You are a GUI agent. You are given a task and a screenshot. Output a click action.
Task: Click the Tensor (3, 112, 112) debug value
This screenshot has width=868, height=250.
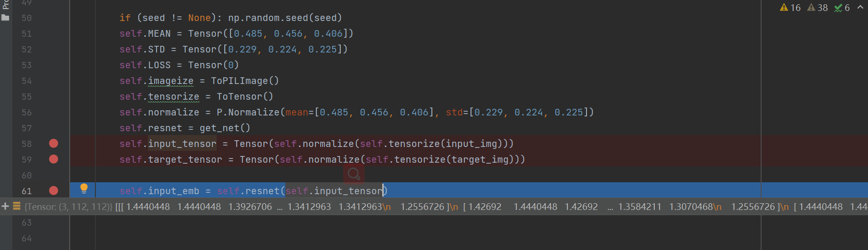click(x=69, y=207)
